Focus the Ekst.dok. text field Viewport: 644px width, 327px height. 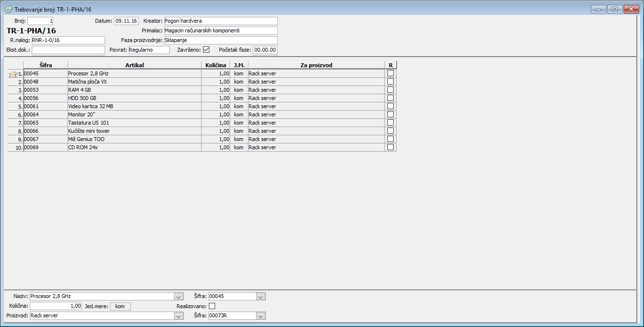pyautogui.click(x=68, y=50)
